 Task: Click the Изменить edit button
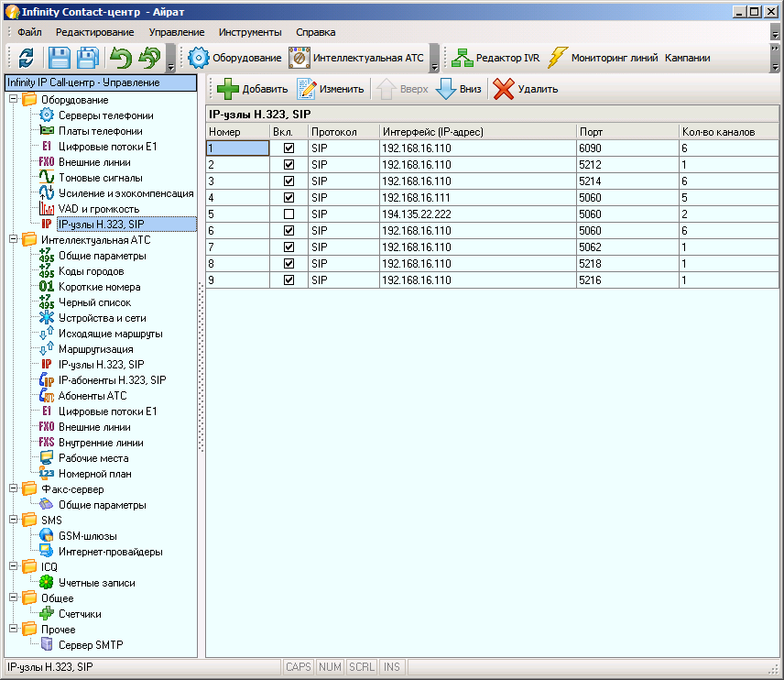331,89
